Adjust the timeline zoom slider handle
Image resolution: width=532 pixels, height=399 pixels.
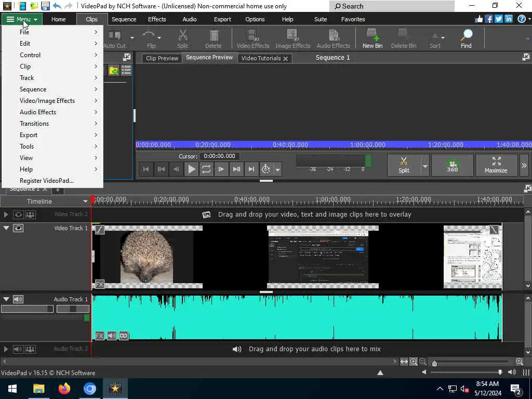click(434, 363)
